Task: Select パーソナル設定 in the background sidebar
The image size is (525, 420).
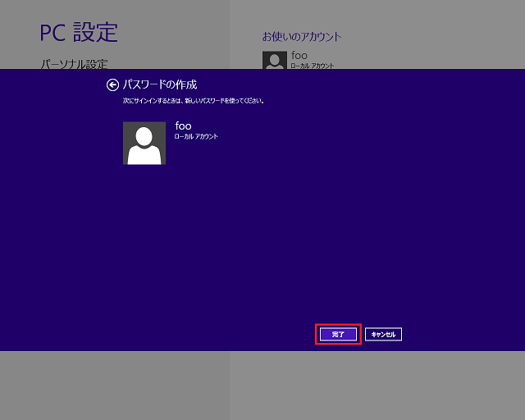Action: [74, 64]
